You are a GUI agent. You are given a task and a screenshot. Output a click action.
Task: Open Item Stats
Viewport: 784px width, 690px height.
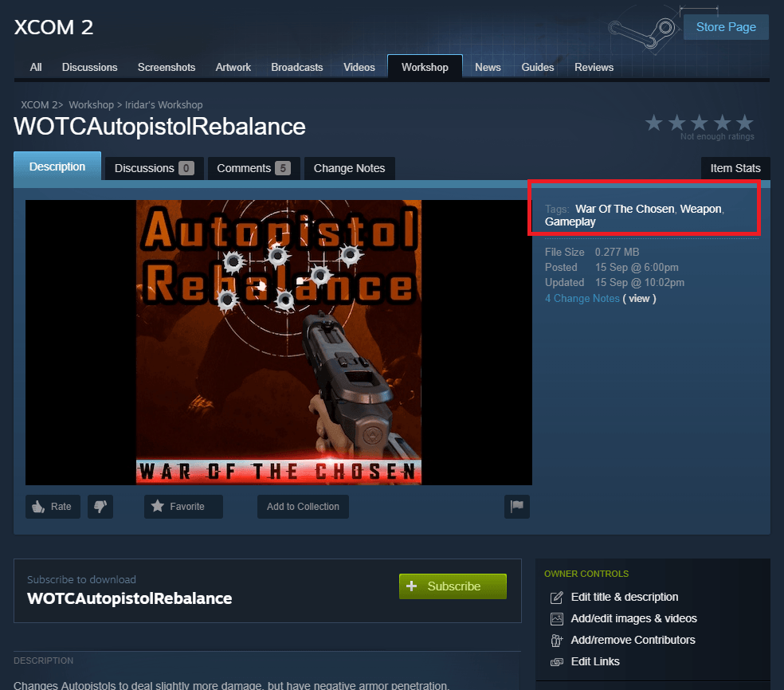[x=735, y=168]
